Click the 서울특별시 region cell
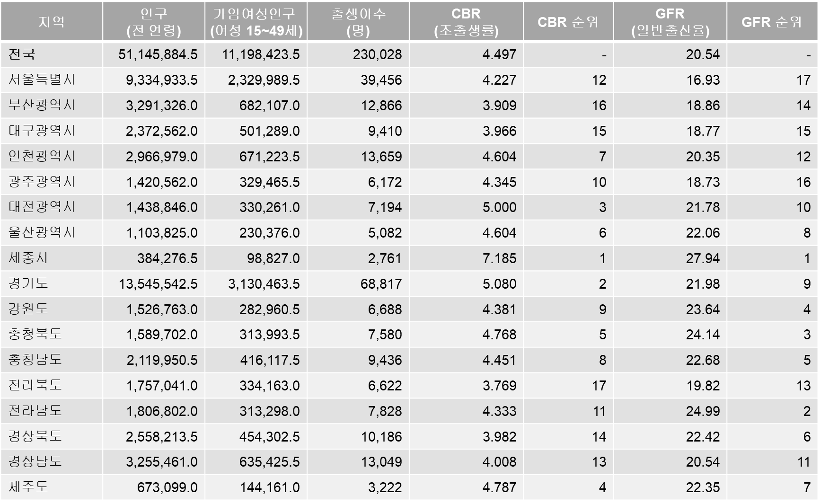820x504 pixels. click(x=42, y=80)
